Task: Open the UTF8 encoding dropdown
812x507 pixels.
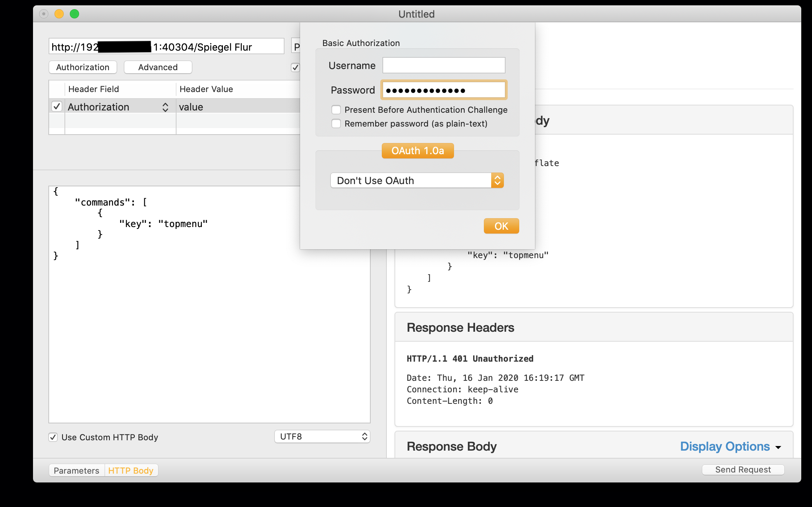Action: tap(322, 436)
